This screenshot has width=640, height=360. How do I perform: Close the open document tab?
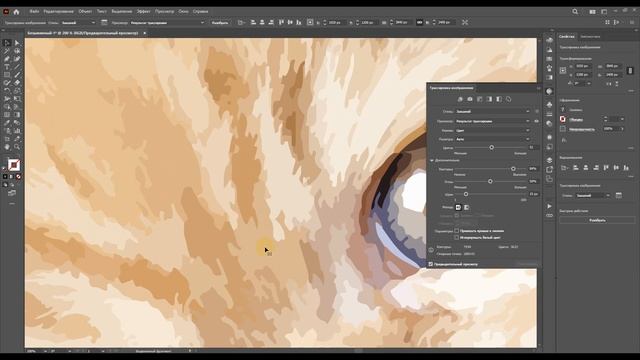click(144, 33)
